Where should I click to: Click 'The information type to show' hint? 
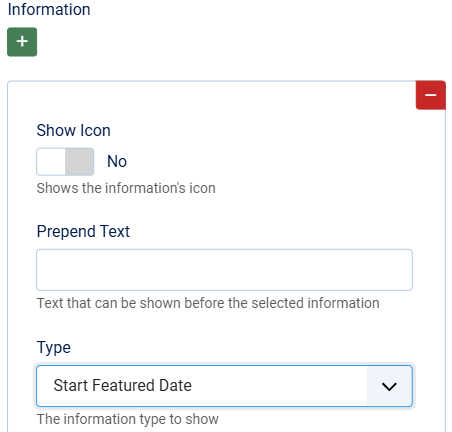pyautogui.click(x=128, y=419)
